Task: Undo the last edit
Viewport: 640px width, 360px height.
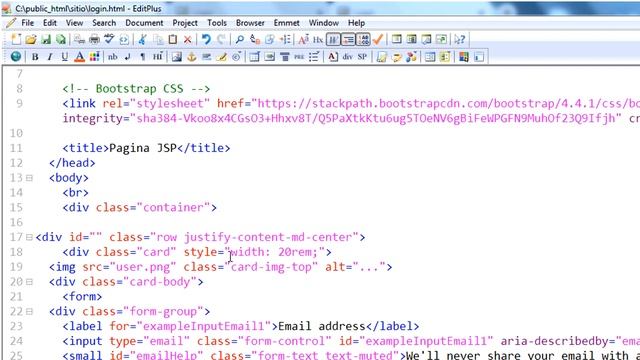Action: tap(206, 40)
